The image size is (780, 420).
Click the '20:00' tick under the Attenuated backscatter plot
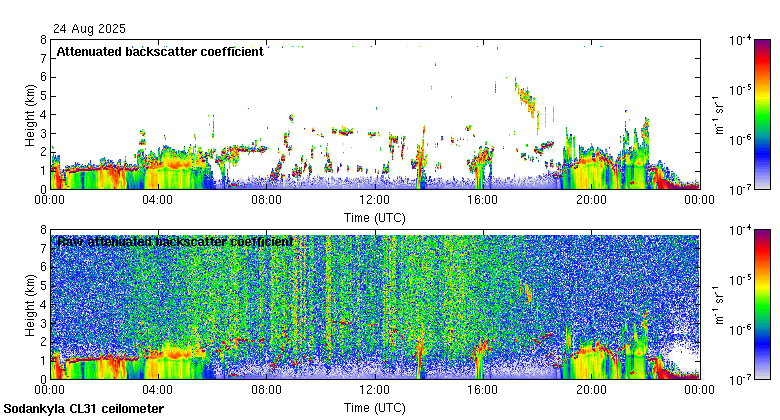(591, 200)
